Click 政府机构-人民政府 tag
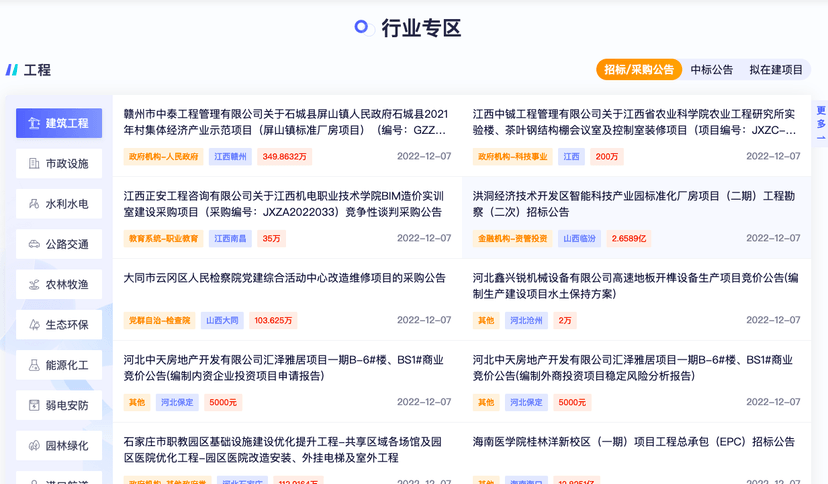 pyautogui.click(x=164, y=157)
